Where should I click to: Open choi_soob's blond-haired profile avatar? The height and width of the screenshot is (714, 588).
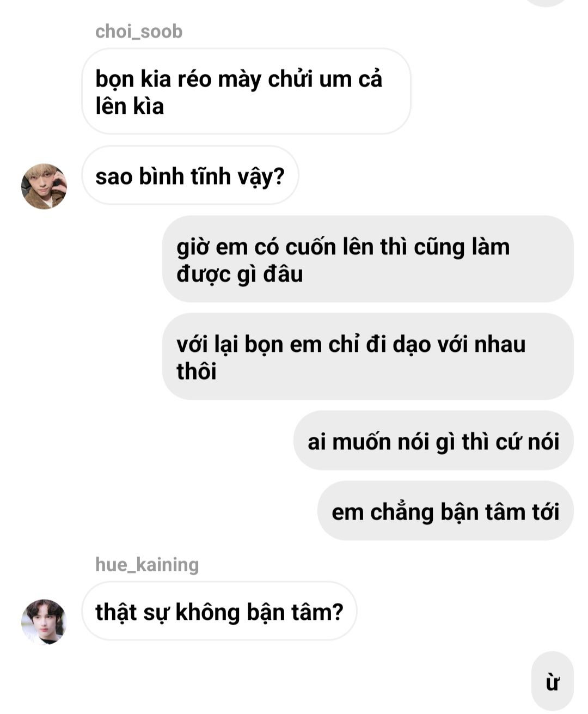point(44,186)
